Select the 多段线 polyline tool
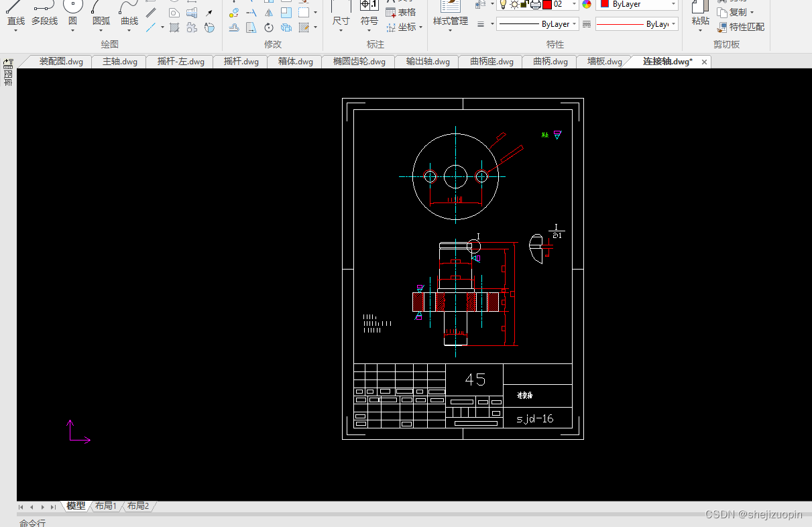Image resolution: width=812 pixels, height=527 pixels. tap(44, 13)
